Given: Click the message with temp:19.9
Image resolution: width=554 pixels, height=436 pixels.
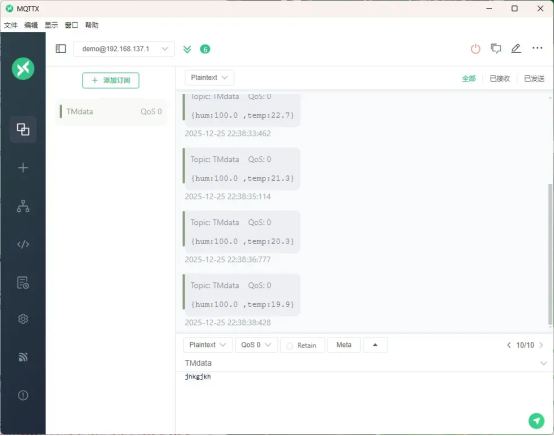Looking at the screenshot, I should click(x=242, y=295).
